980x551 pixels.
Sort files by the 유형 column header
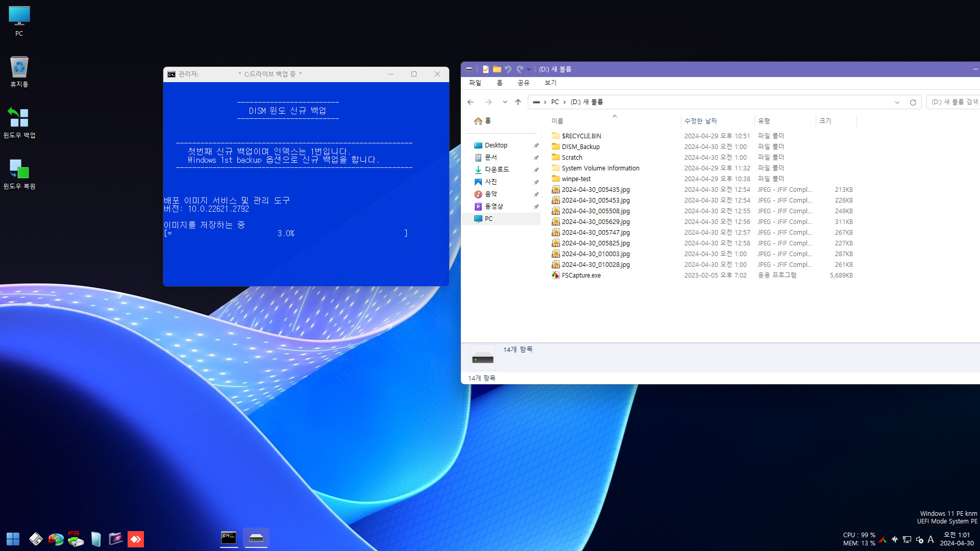coord(785,121)
